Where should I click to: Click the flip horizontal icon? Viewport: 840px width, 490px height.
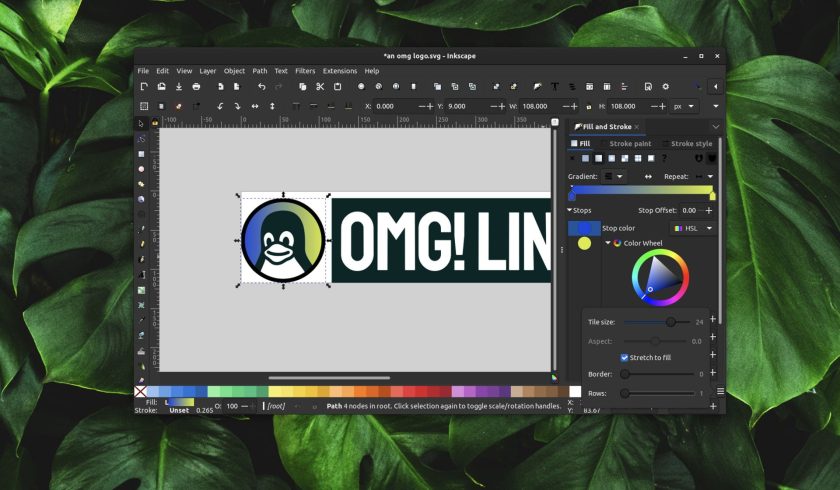tap(255, 106)
